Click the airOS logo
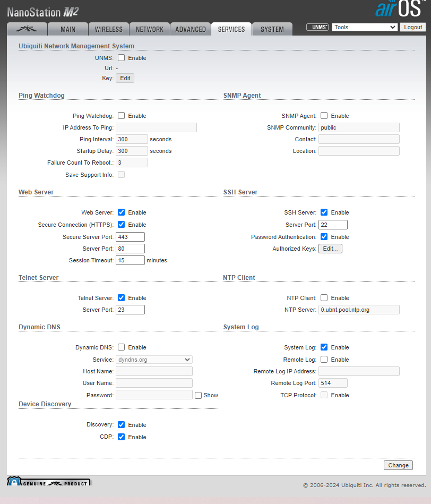This screenshot has height=504, width=431. pyautogui.click(x=399, y=10)
